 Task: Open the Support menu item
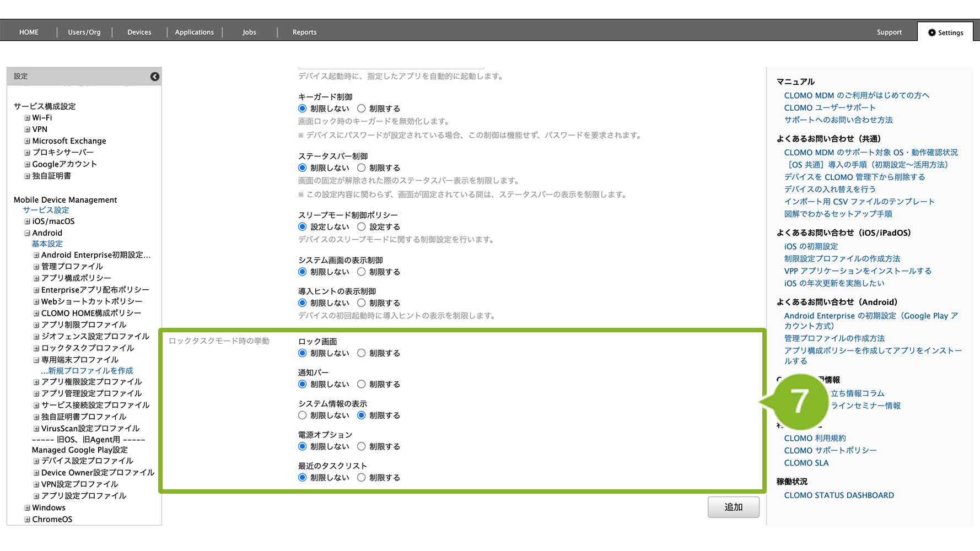pos(889,33)
